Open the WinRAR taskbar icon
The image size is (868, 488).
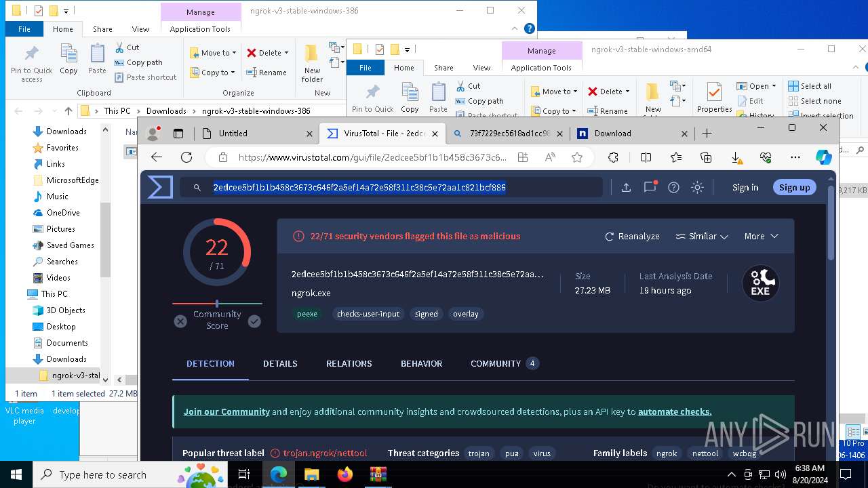[x=378, y=474]
